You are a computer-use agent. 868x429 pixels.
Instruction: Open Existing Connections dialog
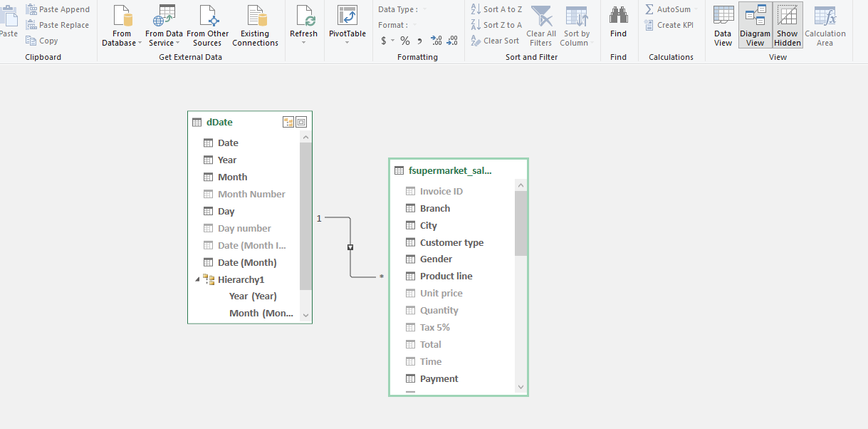(x=255, y=26)
